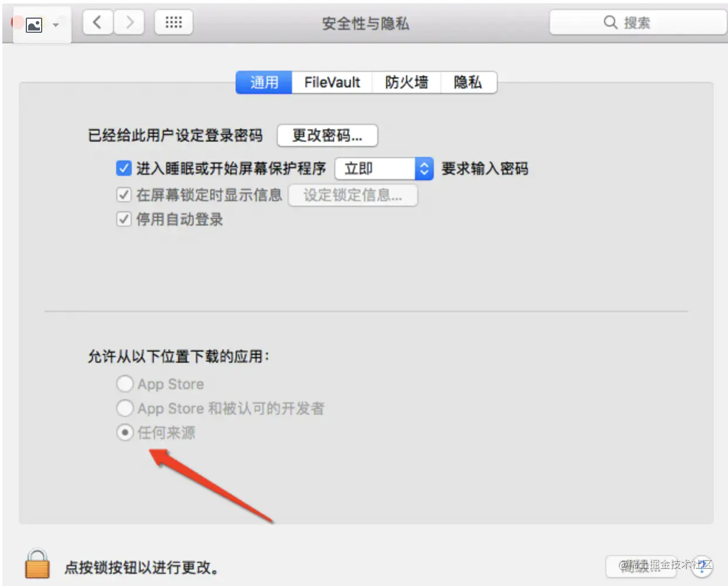
Task: Switch to the FileVault tab
Action: click(332, 83)
